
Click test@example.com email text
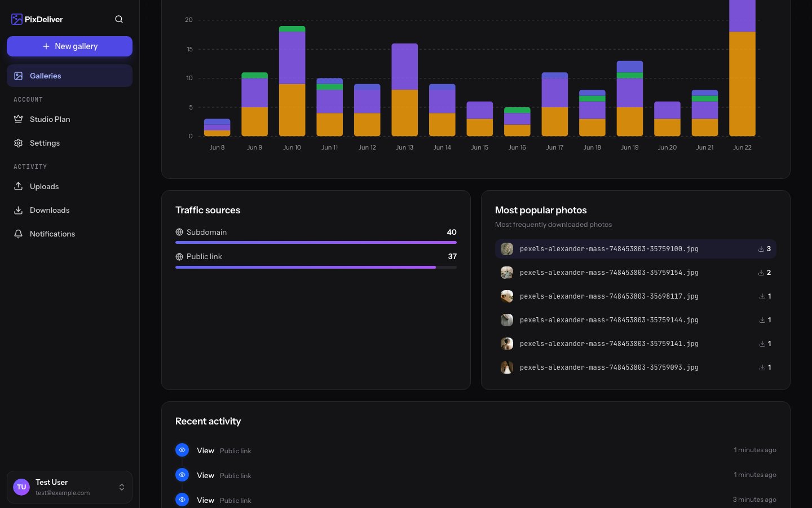click(63, 493)
